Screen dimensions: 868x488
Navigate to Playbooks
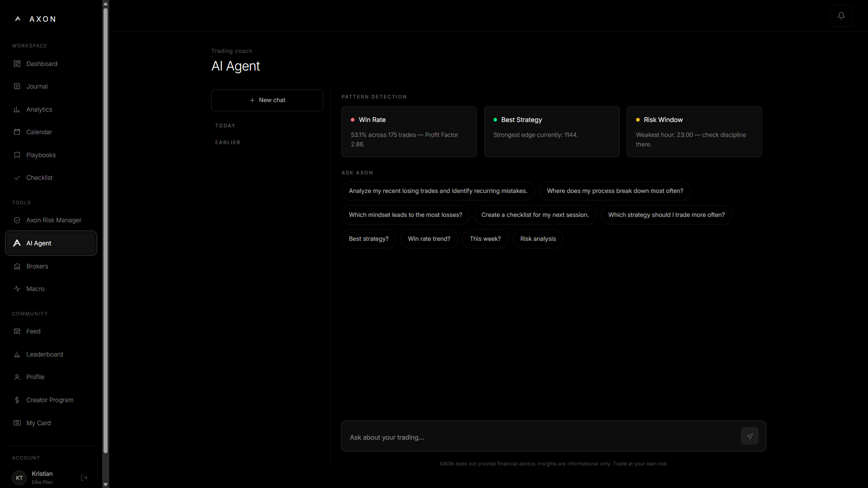[51, 155]
